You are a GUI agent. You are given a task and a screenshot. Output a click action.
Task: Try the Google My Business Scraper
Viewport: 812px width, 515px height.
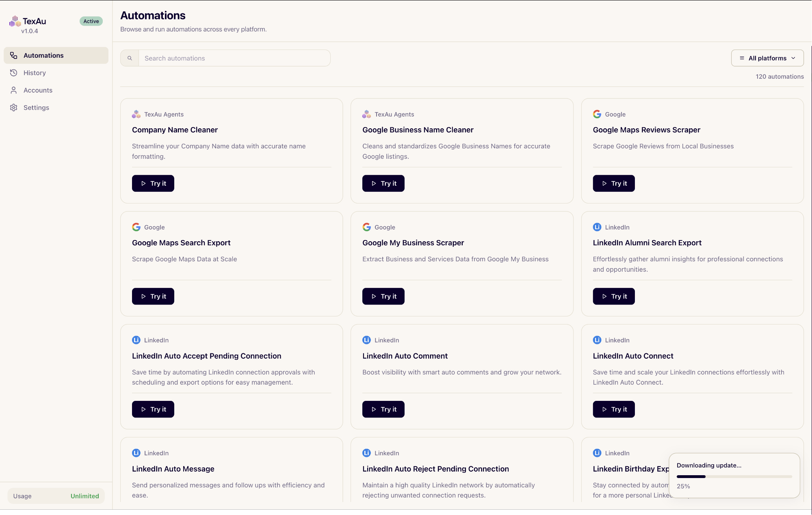point(383,296)
